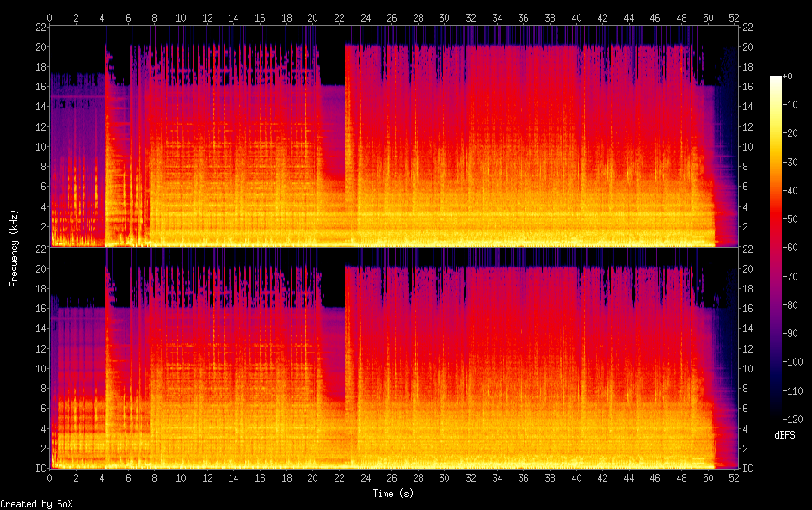Screen dimensions: 812x510
Task: Pick the white top of the color bar
Action: 775,79
